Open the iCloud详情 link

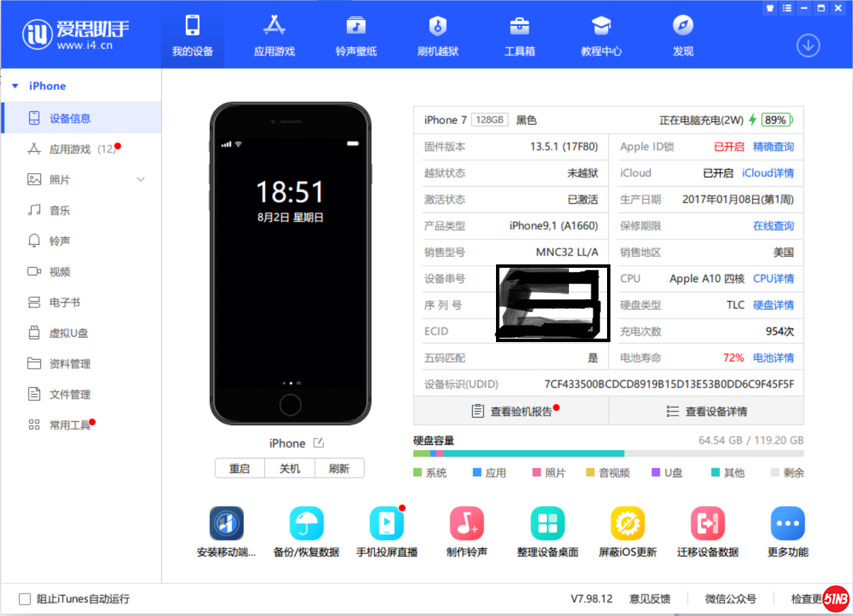[x=768, y=173]
